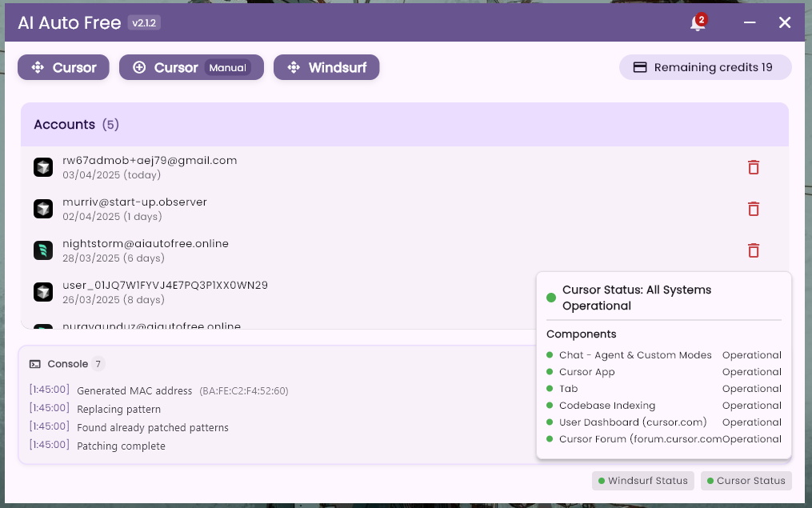The height and width of the screenshot is (508, 812).
Task: Click the Cursor auto button
Action: pyautogui.click(x=63, y=67)
